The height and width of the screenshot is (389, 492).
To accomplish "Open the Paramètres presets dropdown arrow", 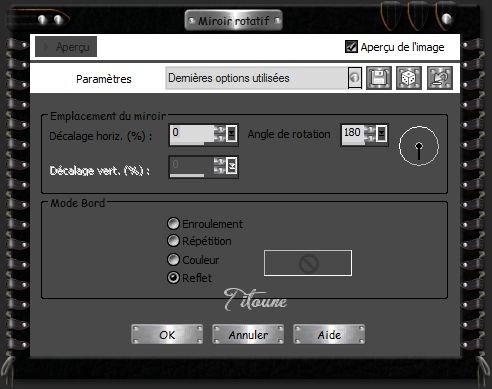I will click(x=355, y=78).
